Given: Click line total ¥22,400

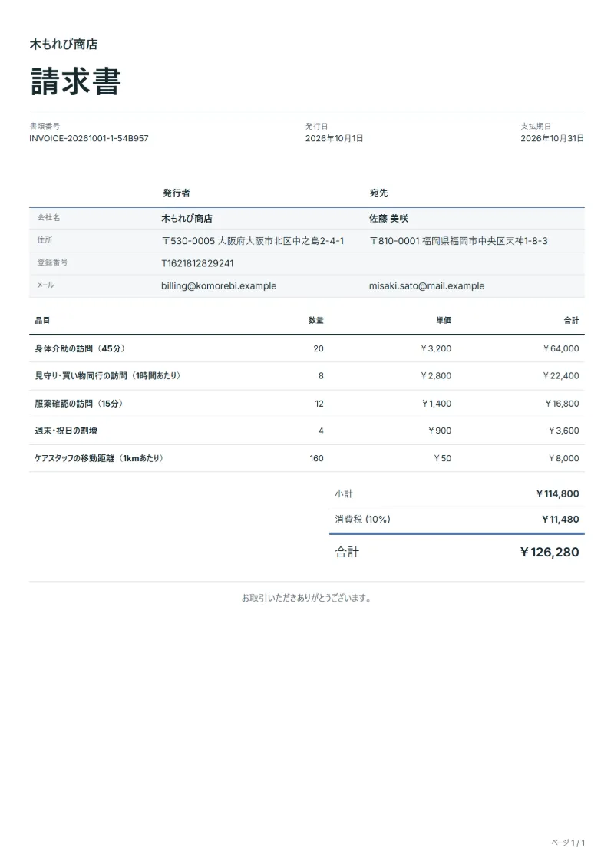Looking at the screenshot, I should (x=561, y=376).
